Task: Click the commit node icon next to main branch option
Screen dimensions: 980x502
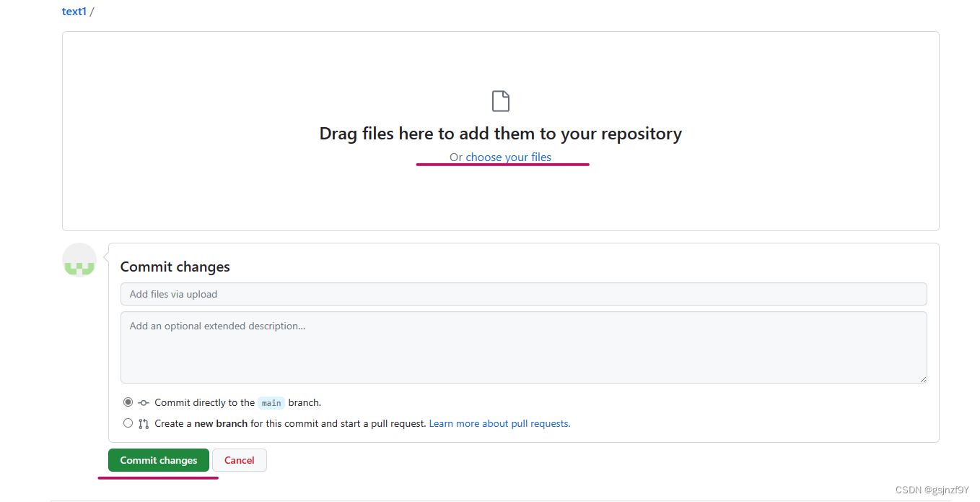Action: (143, 402)
